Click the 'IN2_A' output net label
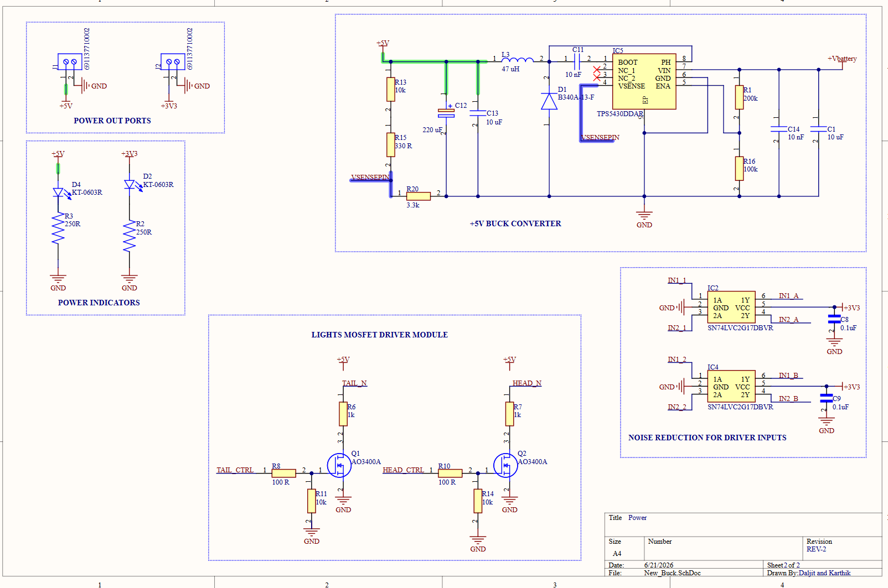Screen dimensions: 888x588 click(x=789, y=320)
